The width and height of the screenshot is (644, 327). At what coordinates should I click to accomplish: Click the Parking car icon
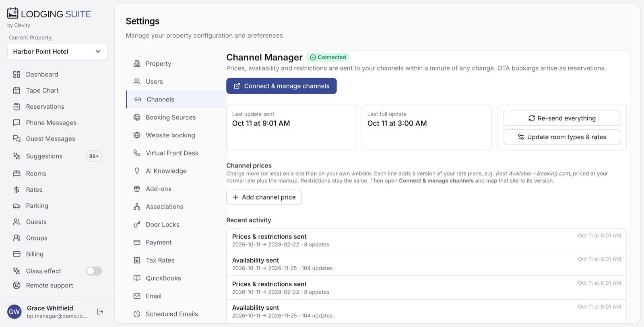[x=17, y=206]
